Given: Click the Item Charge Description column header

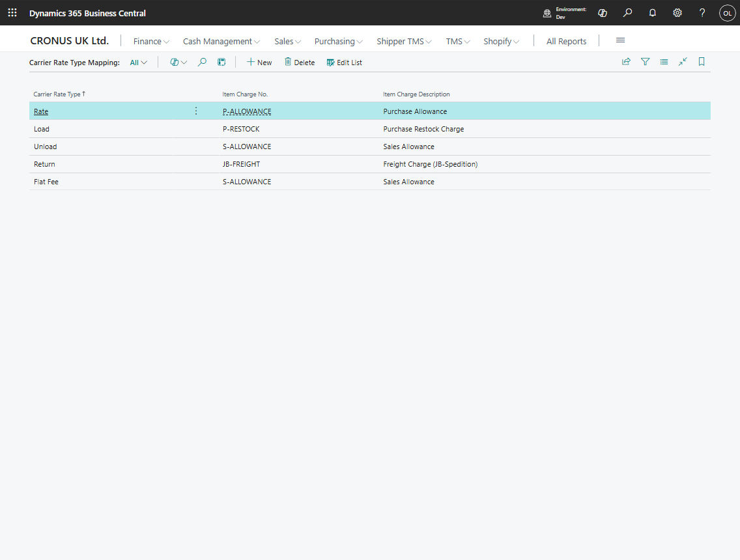Looking at the screenshot, I should tap(416, 94).
